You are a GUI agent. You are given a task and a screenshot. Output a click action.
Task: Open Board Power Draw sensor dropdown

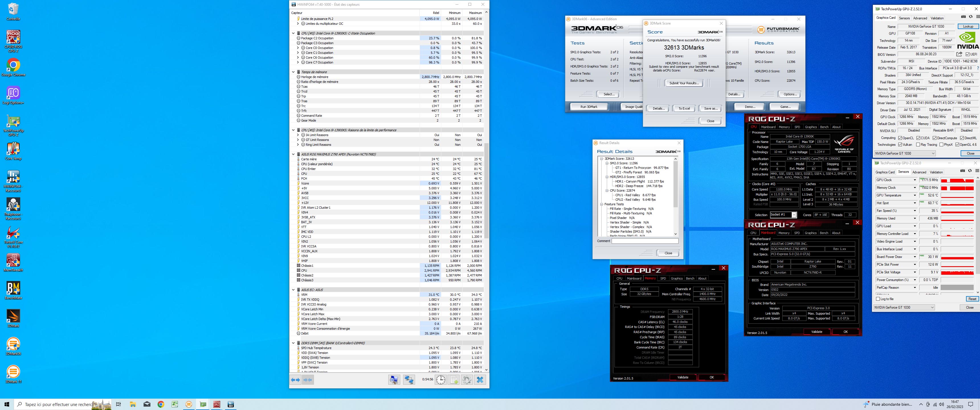click(x=915, y=257)
